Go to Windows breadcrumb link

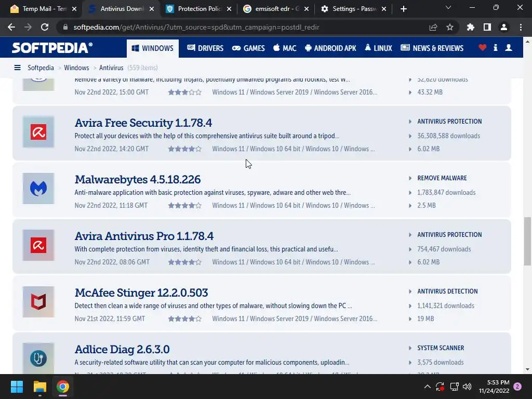[76, 68]
